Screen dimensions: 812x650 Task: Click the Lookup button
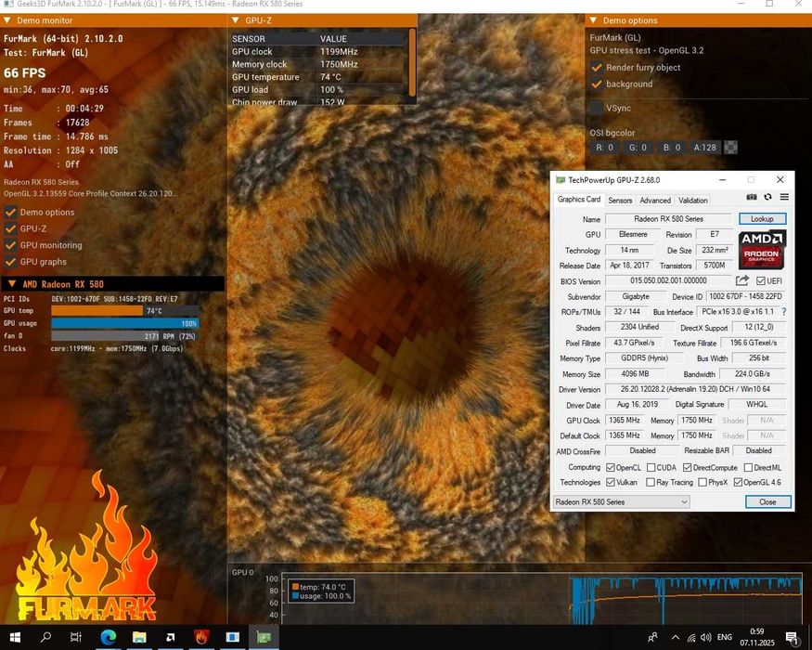coord(762,218)
